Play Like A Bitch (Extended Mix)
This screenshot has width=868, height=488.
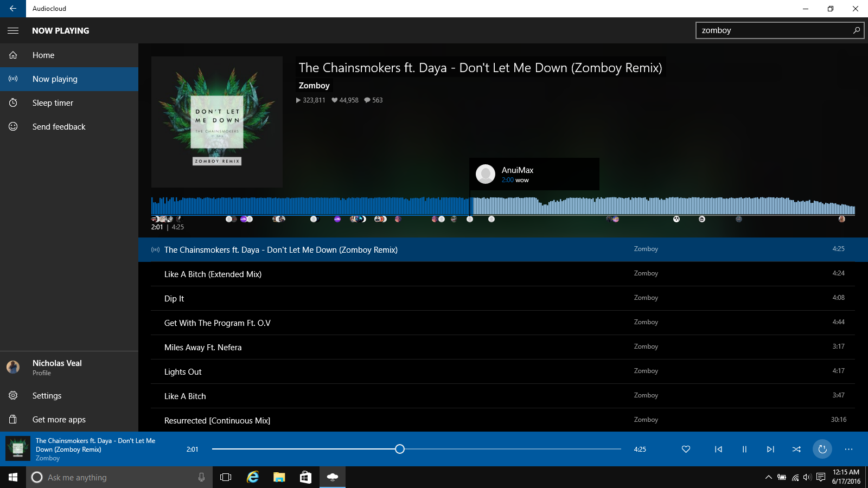(503, 274)
